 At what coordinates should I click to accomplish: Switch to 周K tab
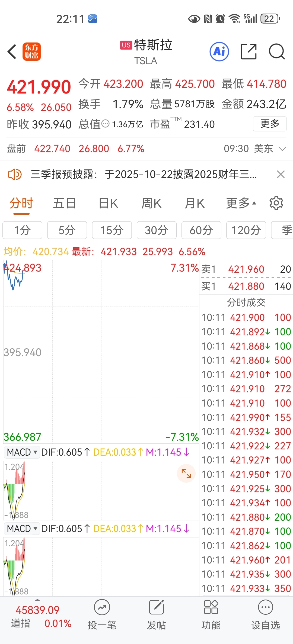(x=151, y=203)
